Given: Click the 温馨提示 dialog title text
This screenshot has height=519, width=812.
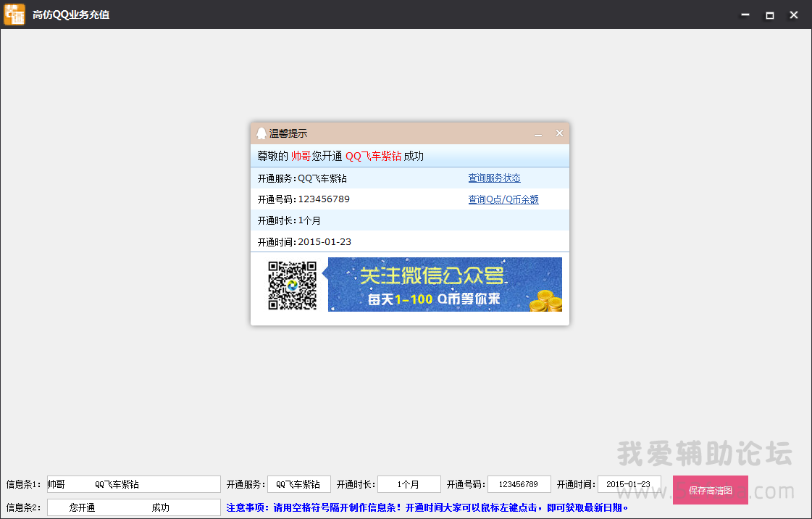Looking at the screenshot, I should click(x=288, y=133).
